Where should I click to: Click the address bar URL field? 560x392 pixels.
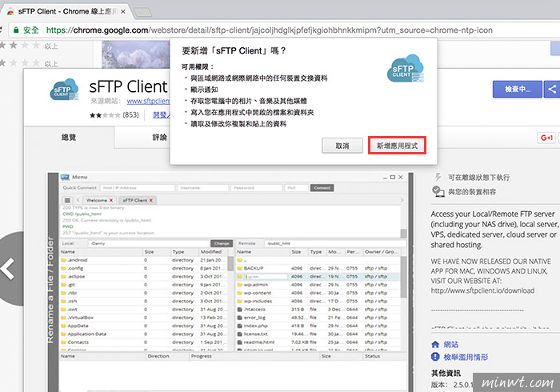270,30
